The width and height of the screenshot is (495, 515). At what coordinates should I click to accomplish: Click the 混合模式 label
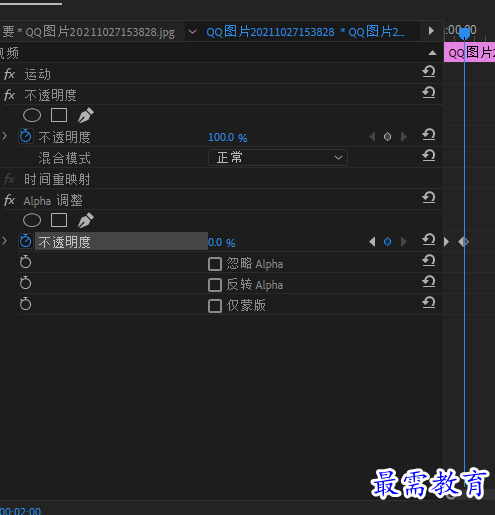pos(64,158)
